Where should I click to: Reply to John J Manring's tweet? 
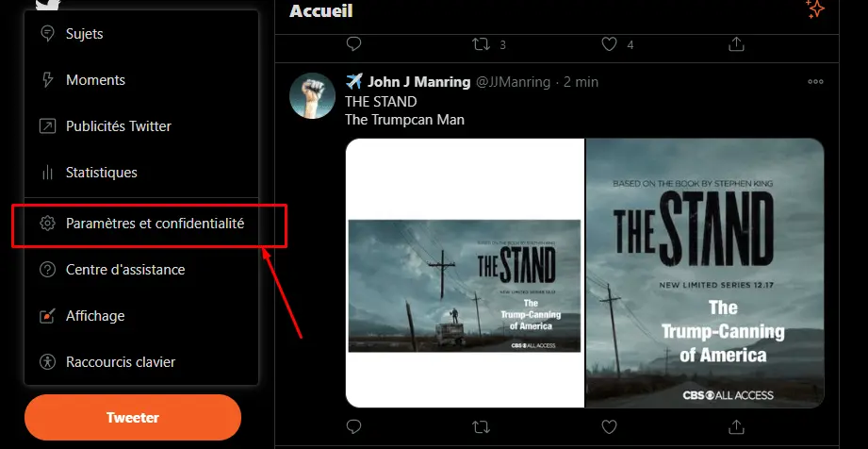click(353, 426)
